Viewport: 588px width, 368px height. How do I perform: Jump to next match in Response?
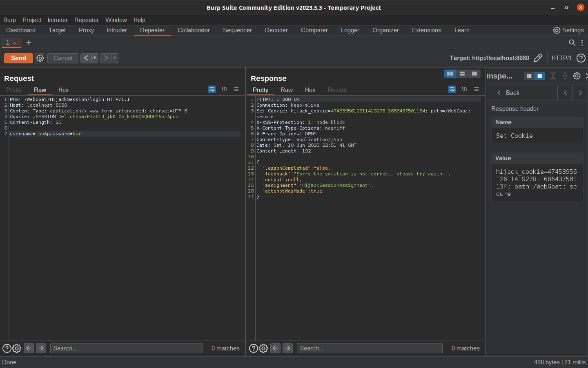(288, 348)
